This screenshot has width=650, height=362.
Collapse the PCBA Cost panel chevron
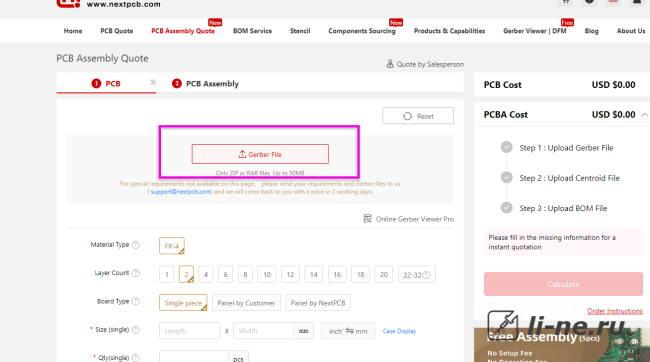(644, 115)
